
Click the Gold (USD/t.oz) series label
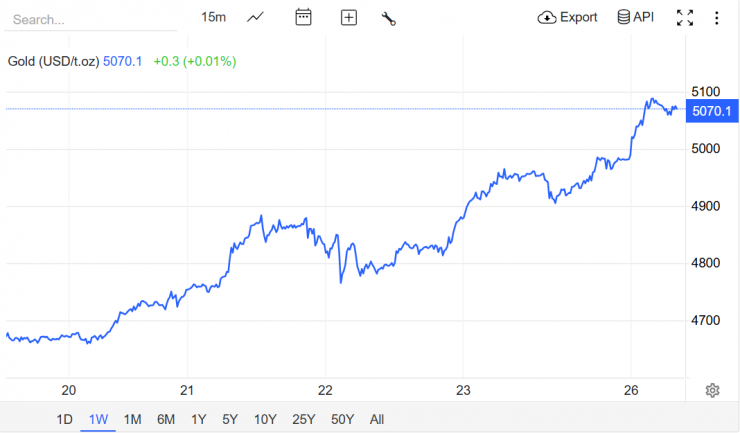pyautogui.click(x=53, y=61)
